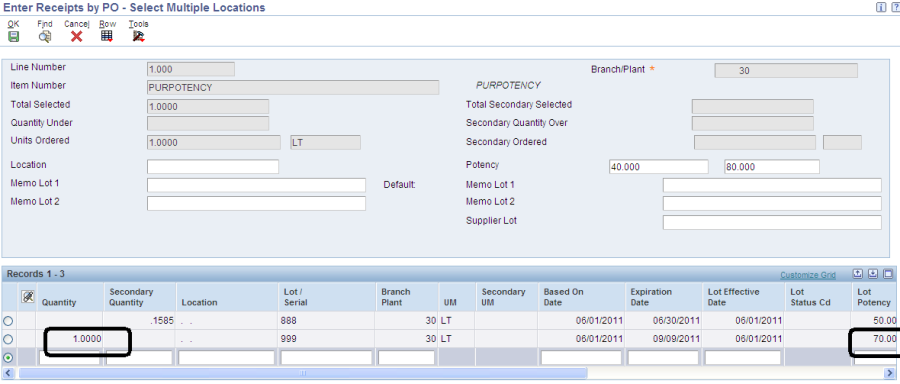Click the empty row Expiration Date input
Screen dimensions: 900x384
(663, 358)
